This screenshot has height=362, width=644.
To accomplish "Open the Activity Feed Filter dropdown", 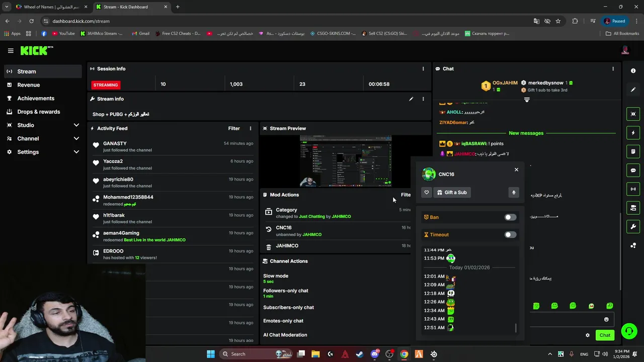I will (x=234, y=128).
